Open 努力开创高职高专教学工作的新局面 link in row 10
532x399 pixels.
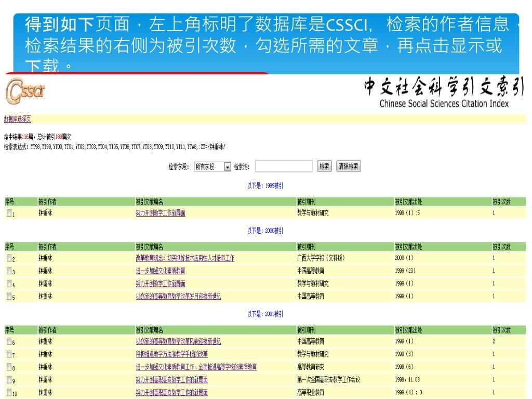coord(171,393)
